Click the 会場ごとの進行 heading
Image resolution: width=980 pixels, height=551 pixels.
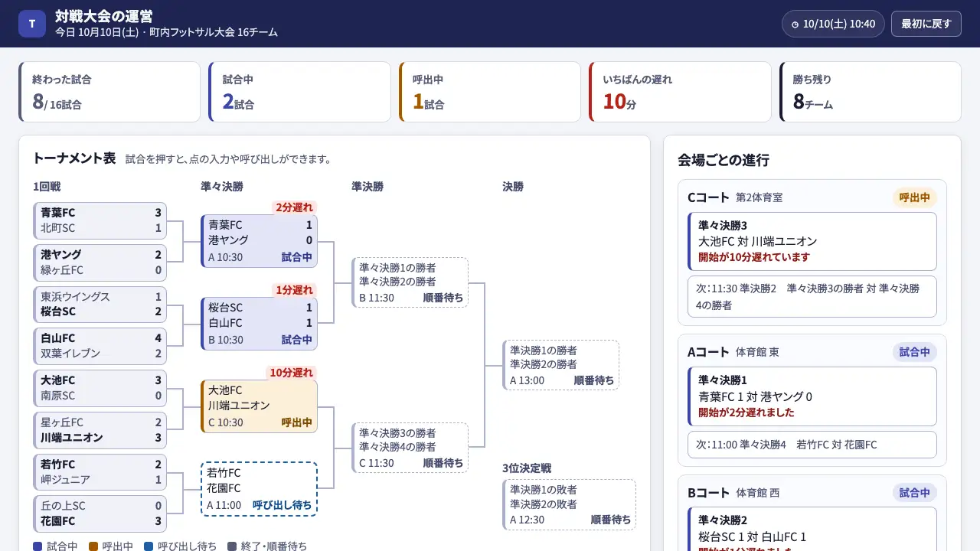[x=724, y=160]
